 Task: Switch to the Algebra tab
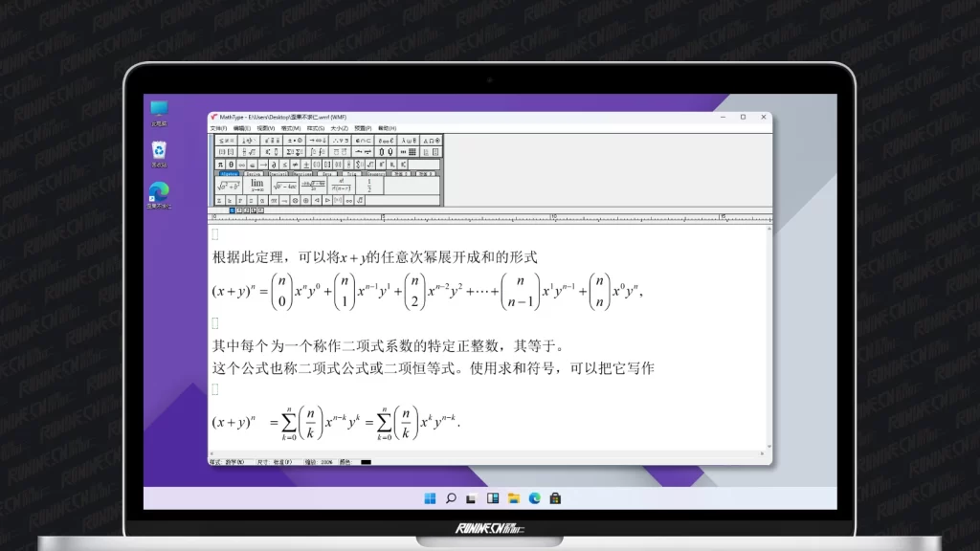[x=229, y=174]
